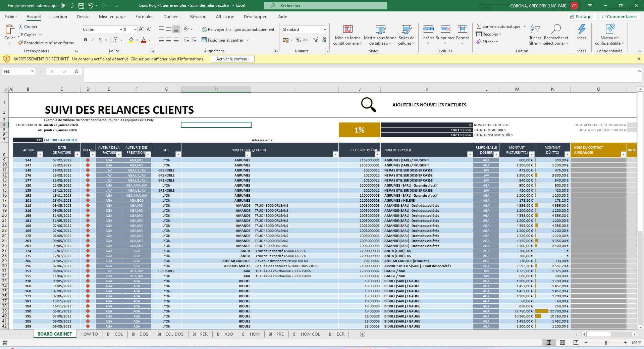Switch to Page Layout view in status bar

pos(562,343)
